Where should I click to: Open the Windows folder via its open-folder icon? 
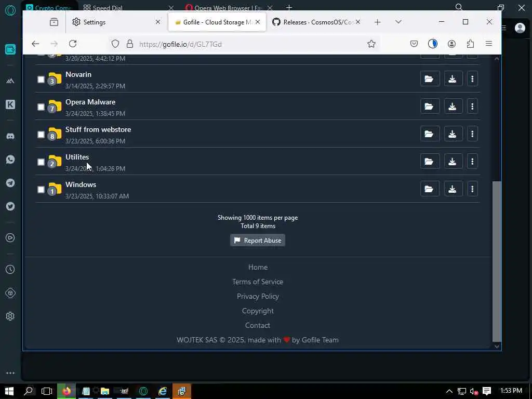click(430, 189)
